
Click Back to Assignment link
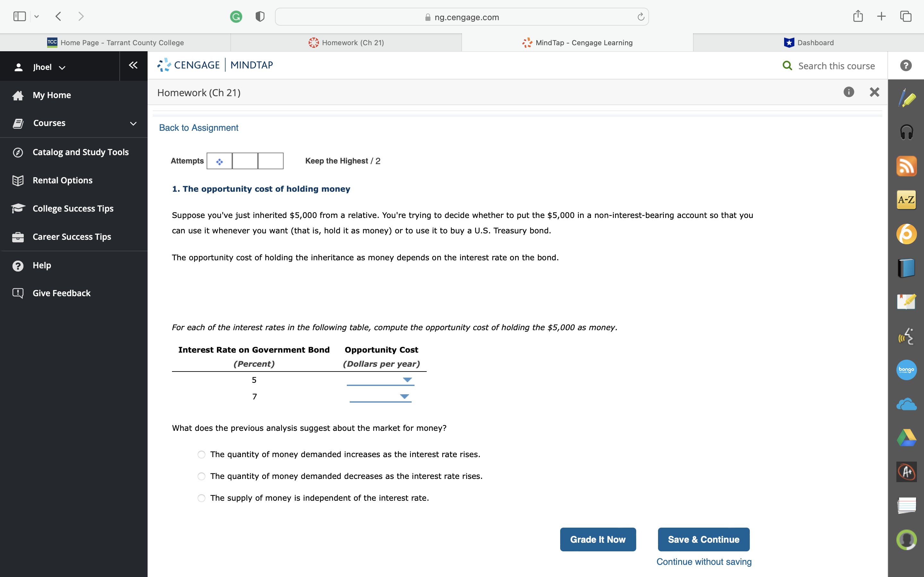[198, 128]
